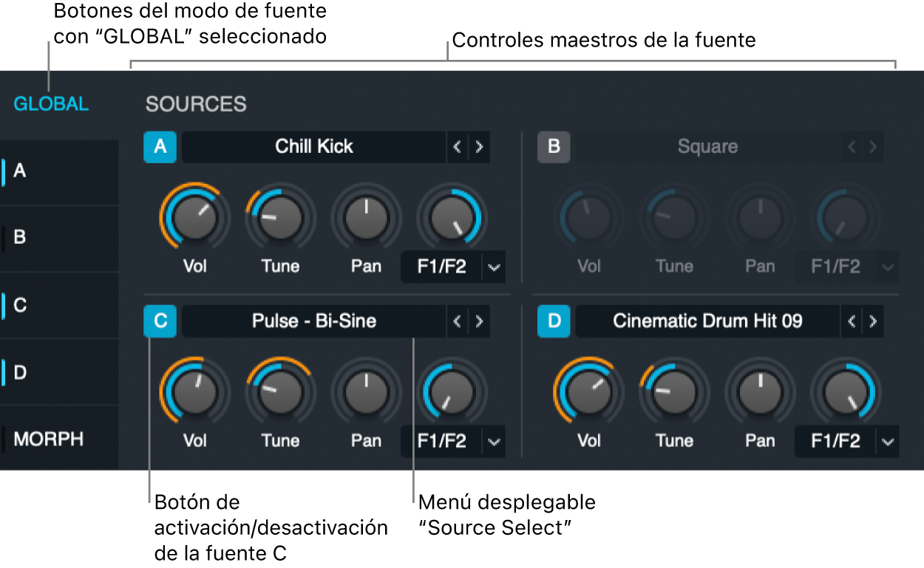The height and width of the screenshot is (568, 924).
Task: Previous source arrow for Cinematic Drum Hit 09
Action: [851, 321]
